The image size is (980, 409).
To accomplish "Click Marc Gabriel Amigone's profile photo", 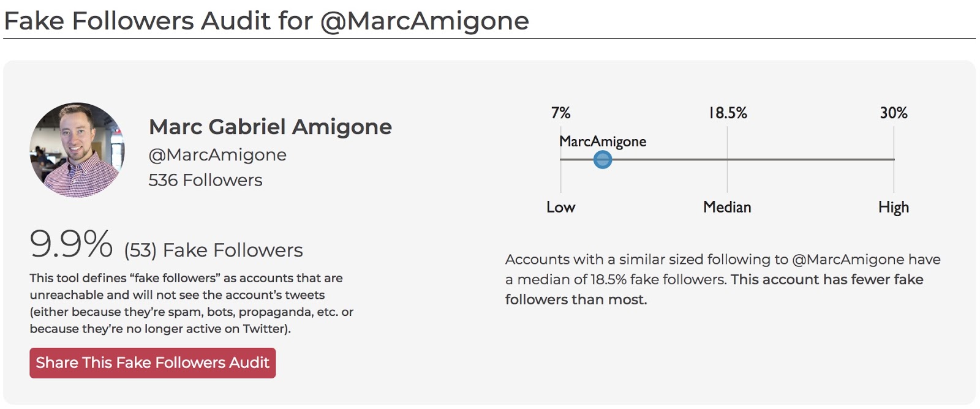I will [77, 150].
